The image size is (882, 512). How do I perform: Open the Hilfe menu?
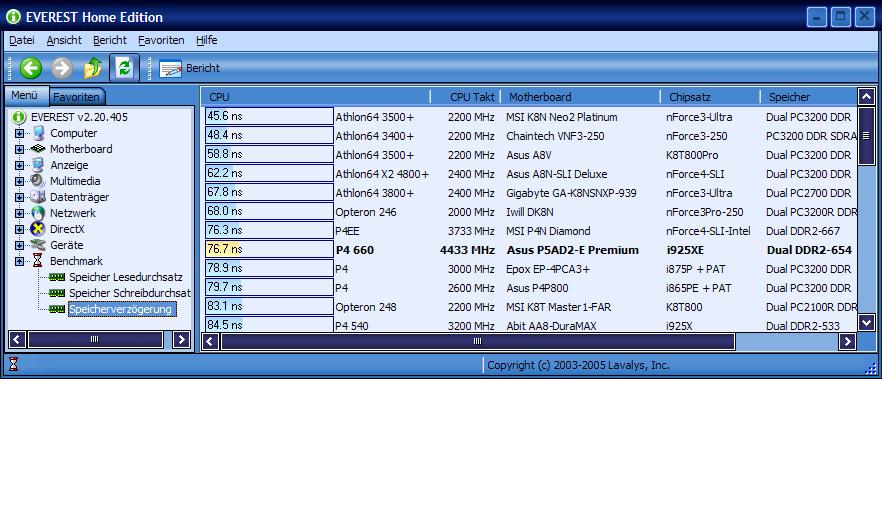click(x=206, y=40)
